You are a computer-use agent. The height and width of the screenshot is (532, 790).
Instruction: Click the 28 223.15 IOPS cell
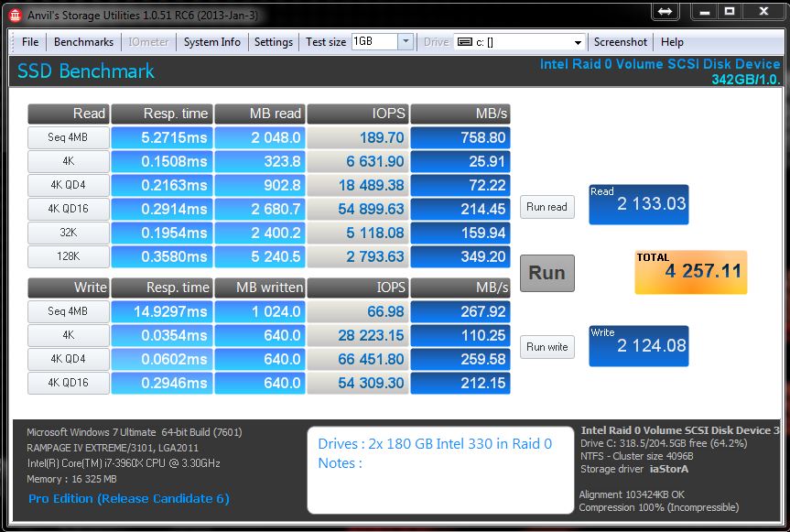(x=358, y=335)
